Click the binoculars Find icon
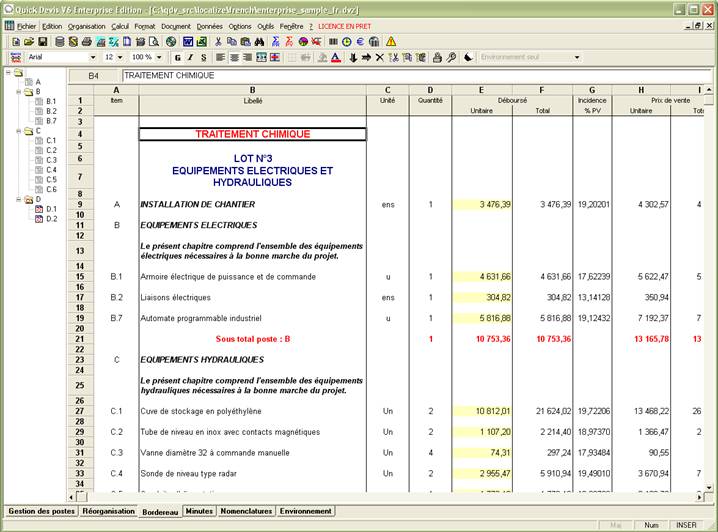This screenshot has width=718, height=532. tap(259, 41)
